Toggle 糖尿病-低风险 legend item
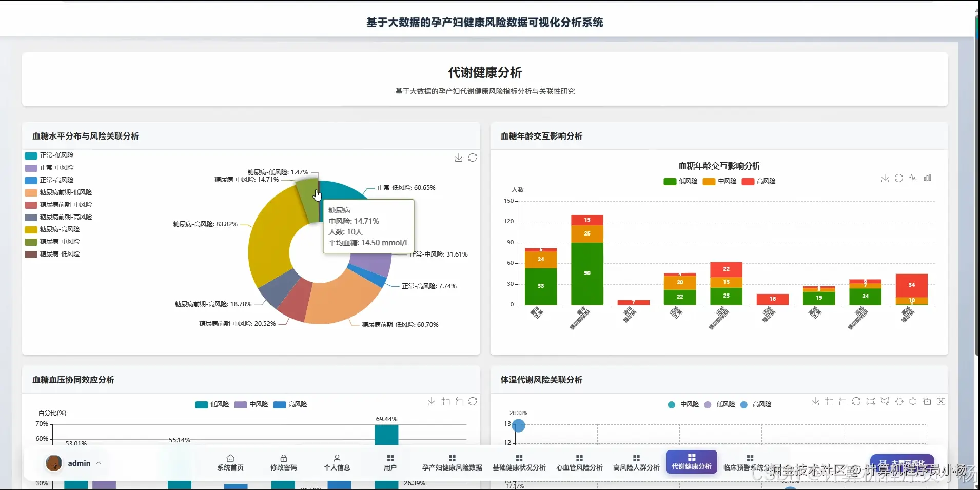Screen dimensions: 980x490 point(52,254)
